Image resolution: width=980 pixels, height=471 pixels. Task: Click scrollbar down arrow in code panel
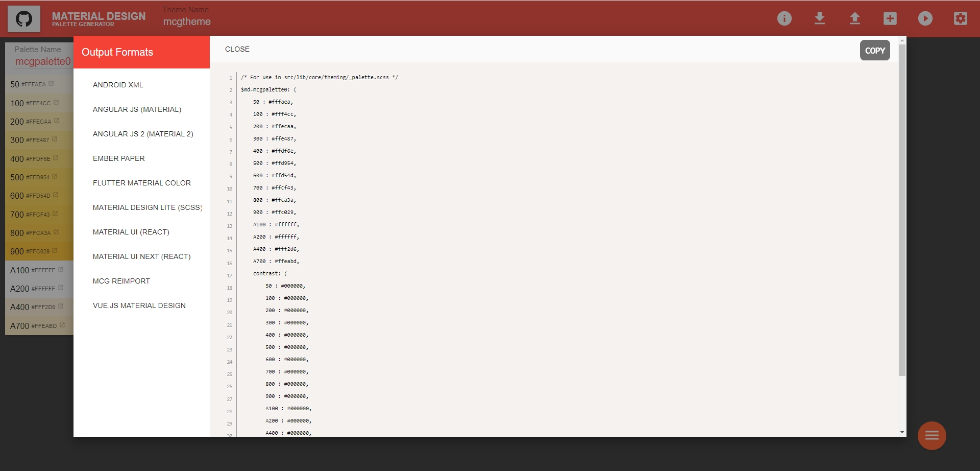(902, 432)
